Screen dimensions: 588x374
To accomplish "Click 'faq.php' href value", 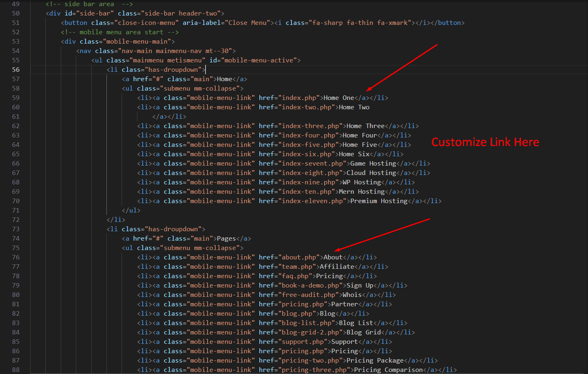I will (x=295, y=276).
